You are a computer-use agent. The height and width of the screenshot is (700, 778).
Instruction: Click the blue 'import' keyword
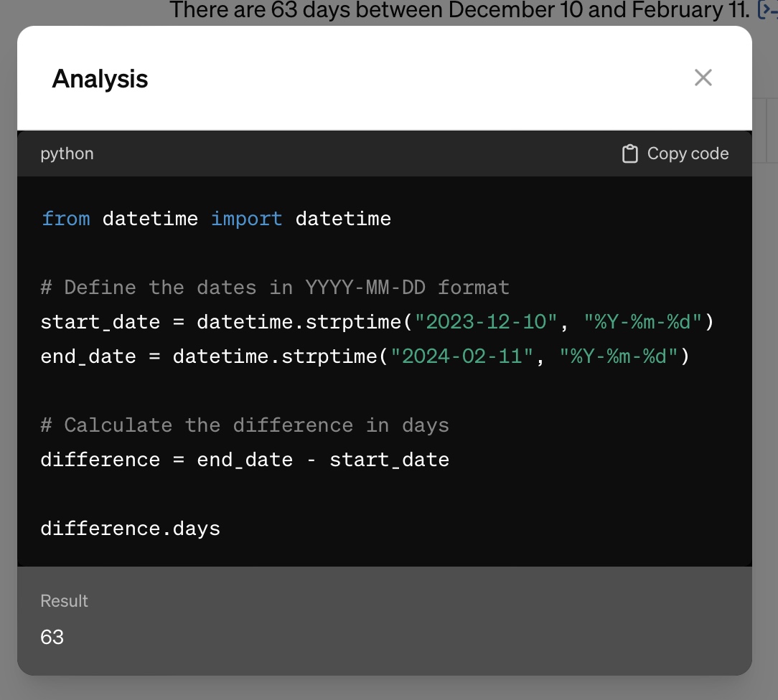click(x=246, y=218)
